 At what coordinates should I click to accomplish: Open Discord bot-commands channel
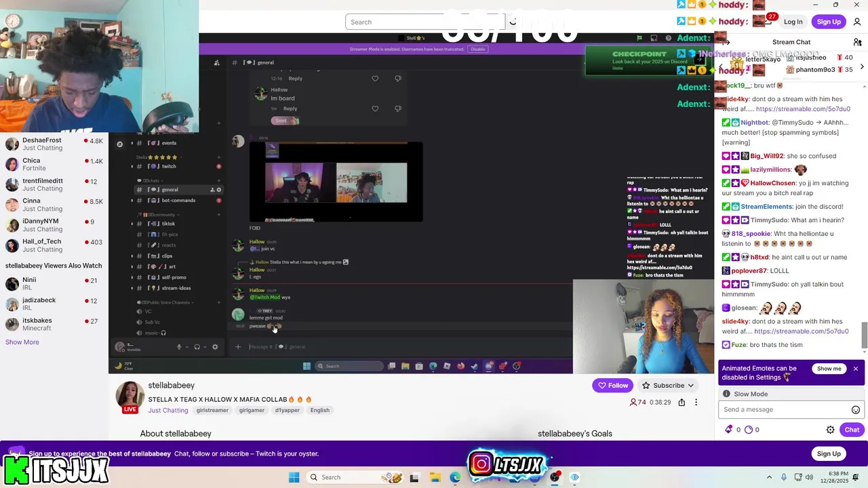[179, 201]
